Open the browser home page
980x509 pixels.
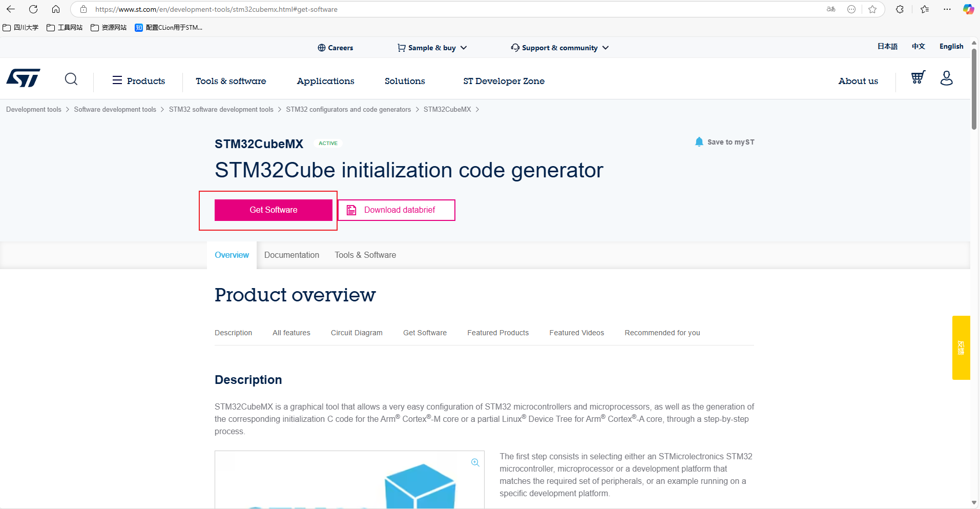coord(56,9)
